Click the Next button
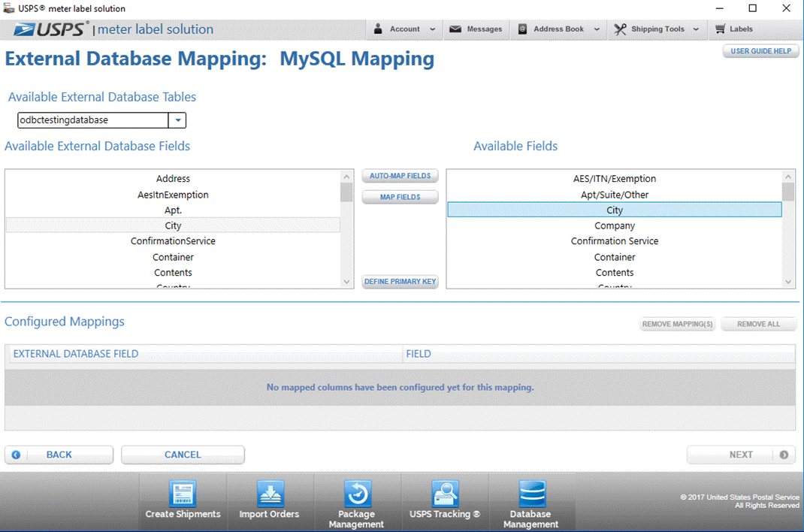 point(741,455)
